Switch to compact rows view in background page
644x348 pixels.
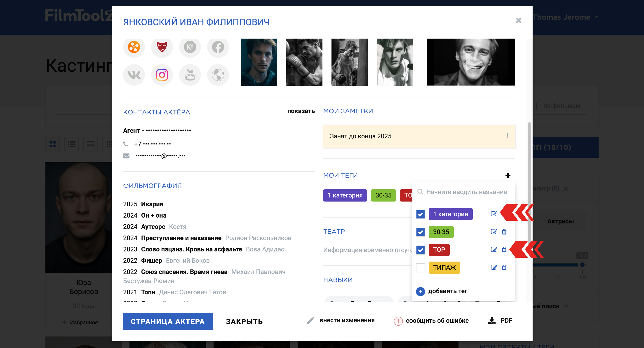coord(91,144)
